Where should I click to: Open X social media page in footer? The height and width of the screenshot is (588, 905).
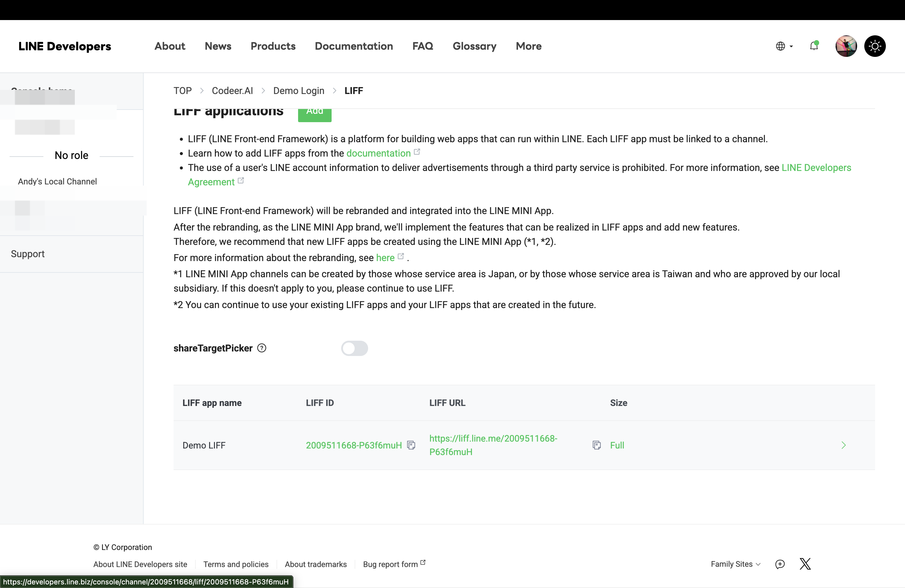pos(805,564)
